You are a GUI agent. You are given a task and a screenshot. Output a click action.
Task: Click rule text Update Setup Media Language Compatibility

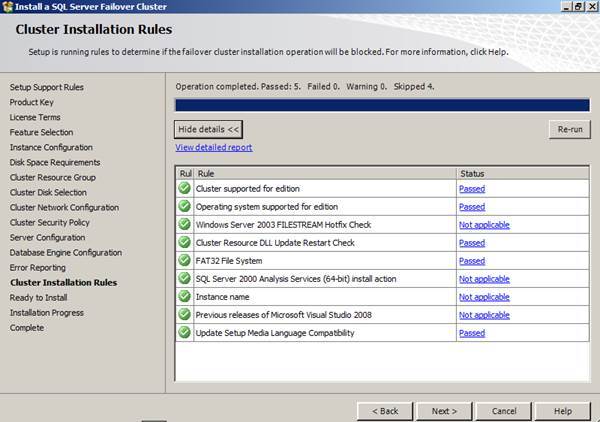coord(275,333)
